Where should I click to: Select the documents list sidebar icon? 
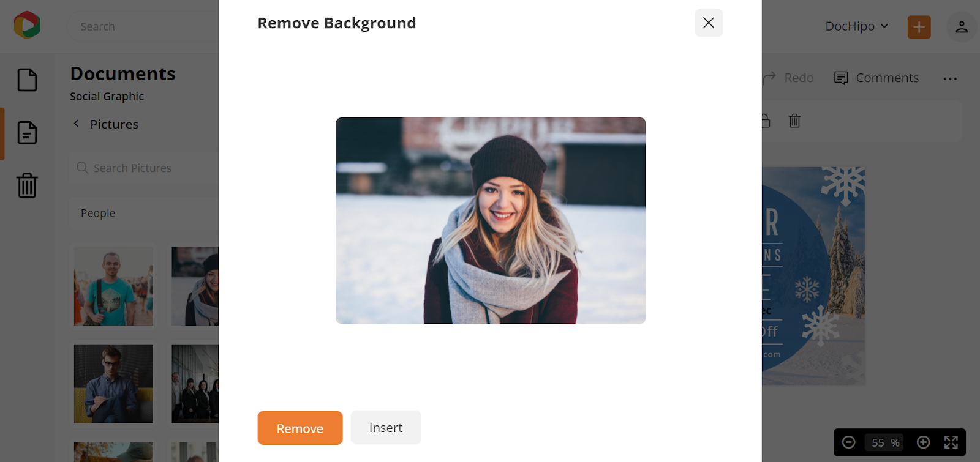pos(27,132)
